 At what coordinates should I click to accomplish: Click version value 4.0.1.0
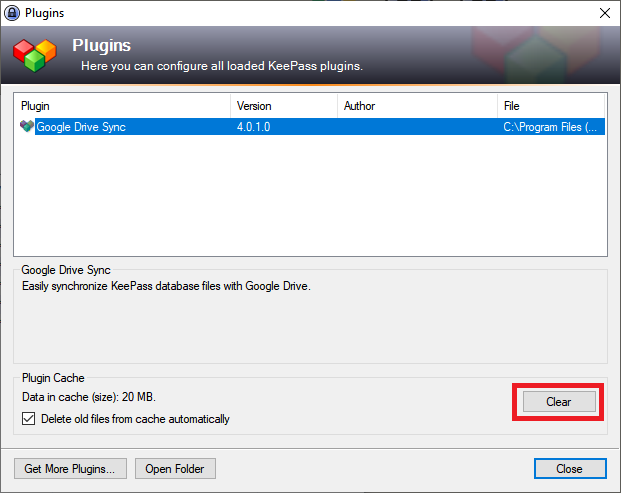tap(253, 127)
